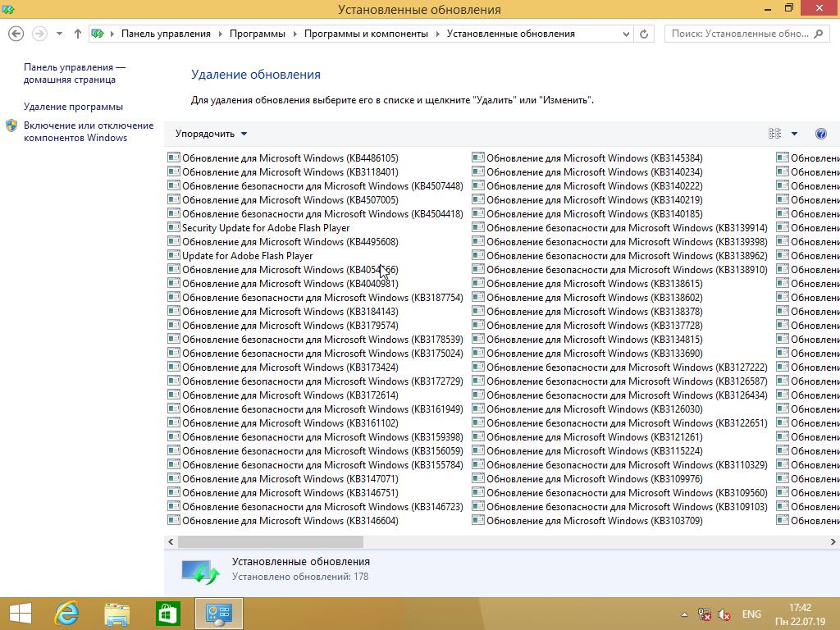Click the Up one level arrow
The width and height of the screenshot is (840, 630).
coord(77,34)
